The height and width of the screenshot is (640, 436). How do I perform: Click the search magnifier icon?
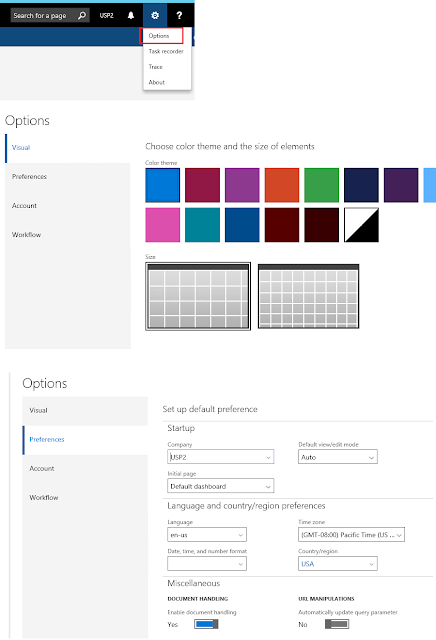82,16
